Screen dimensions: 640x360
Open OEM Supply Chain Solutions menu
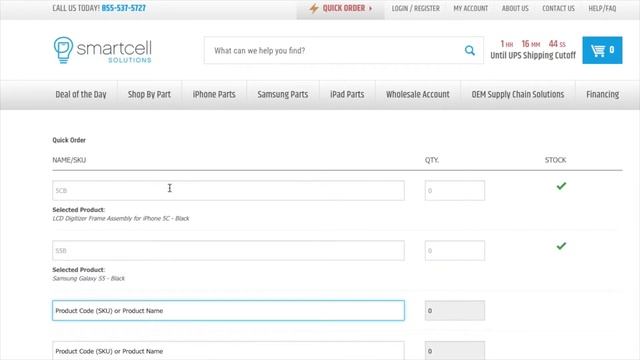pyautogui.click(x=518, y=95)
